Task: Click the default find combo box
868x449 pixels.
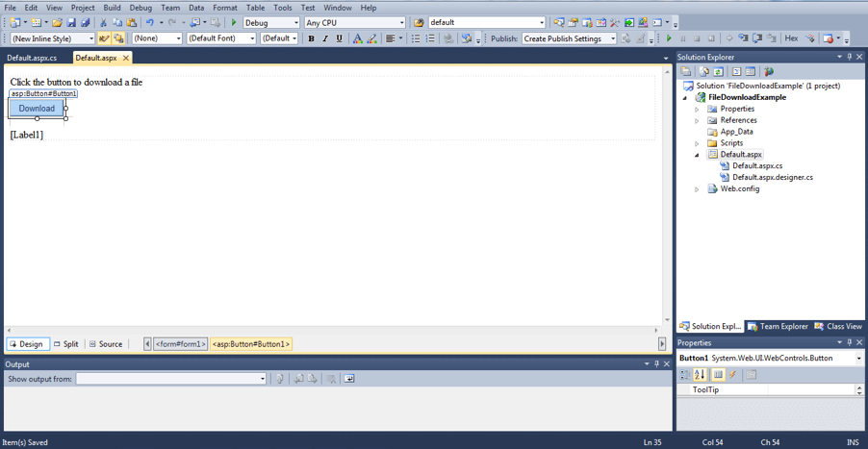Action: tap(487, 23)
